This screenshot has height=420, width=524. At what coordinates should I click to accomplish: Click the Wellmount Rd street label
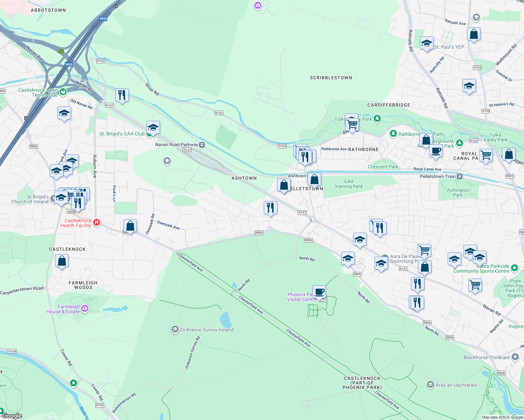click(506, 55)
